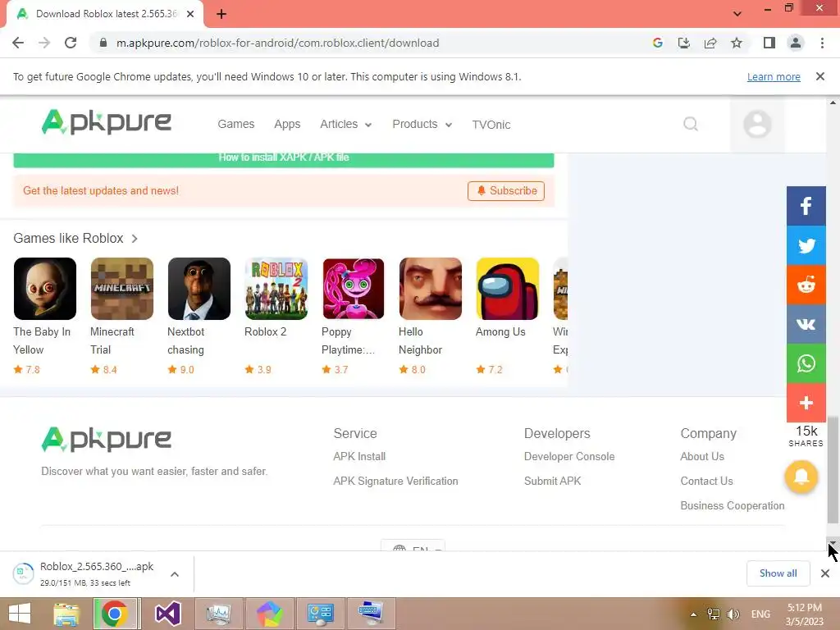
Task: Click the install app icon in address bar
Action: click(683, 43)
